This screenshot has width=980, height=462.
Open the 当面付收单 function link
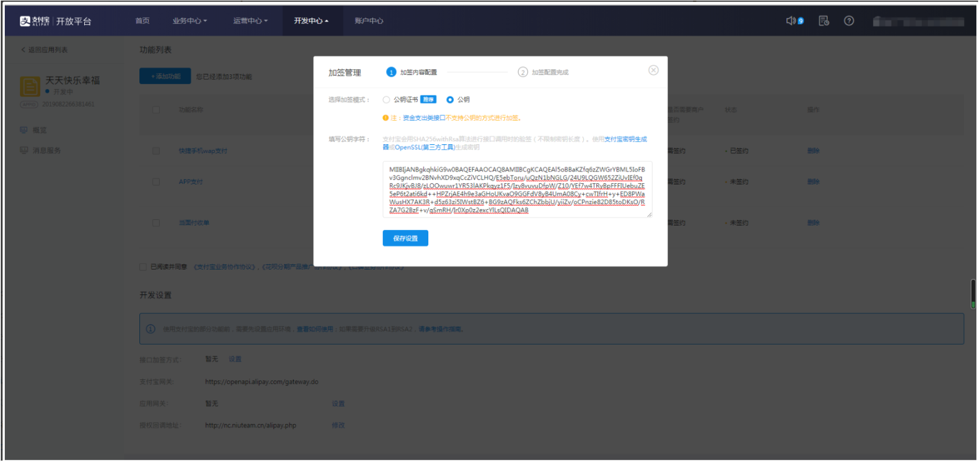pyautogui.click(x=194, y=223)
